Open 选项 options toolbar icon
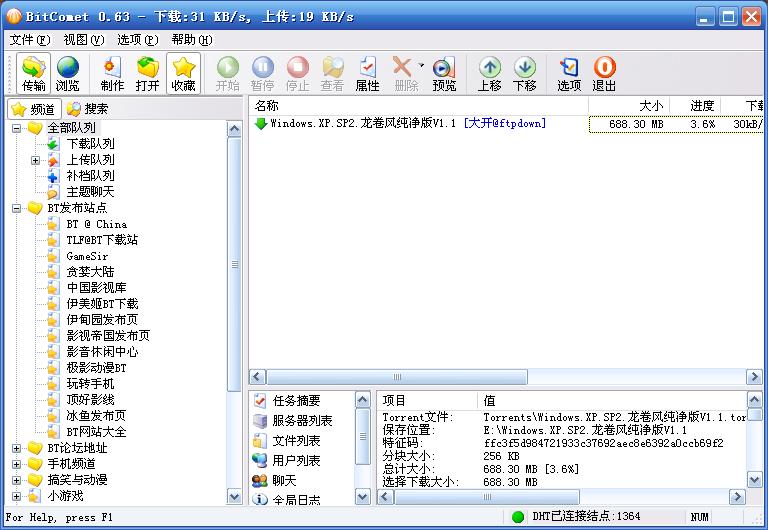This screenshot has height=530, width=768. 569,73
